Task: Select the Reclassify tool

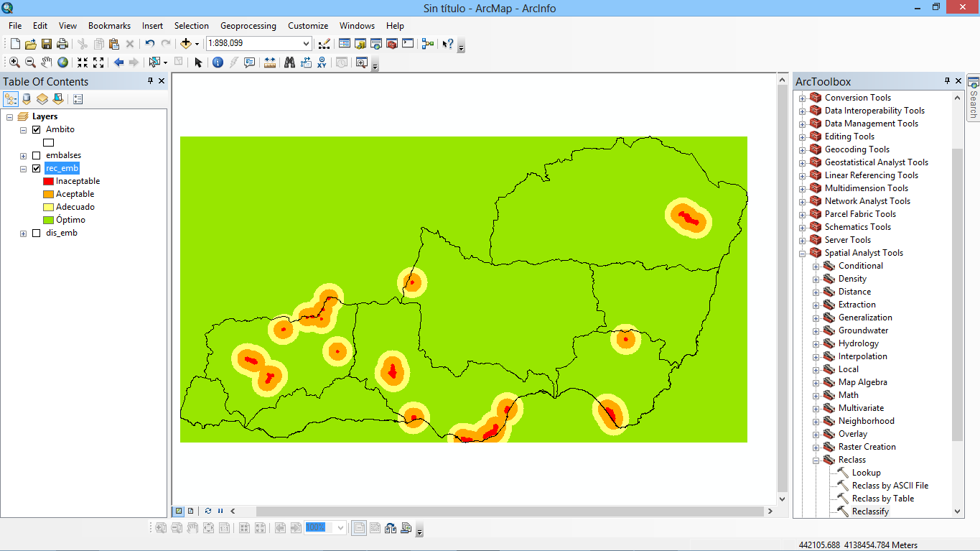Action: coord(869,511)
